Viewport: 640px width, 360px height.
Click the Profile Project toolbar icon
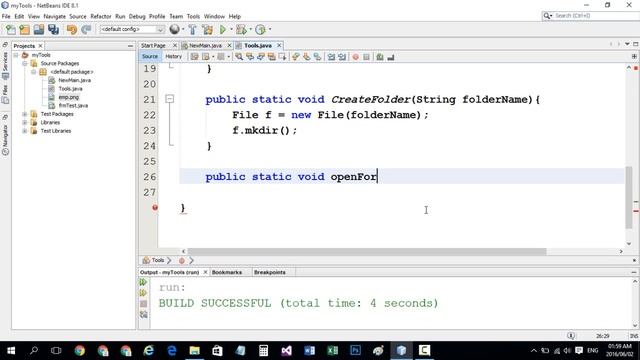pyautogui.click(x=260, y=29)
